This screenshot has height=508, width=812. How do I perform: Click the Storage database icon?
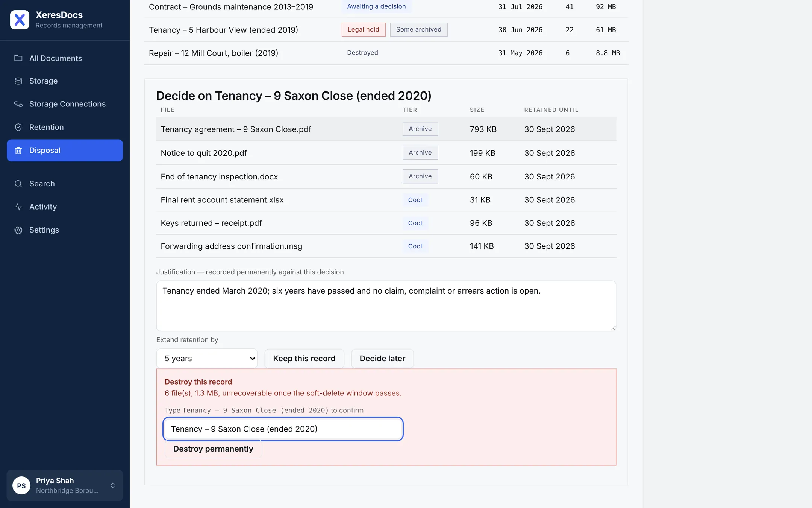click(18, 81)
